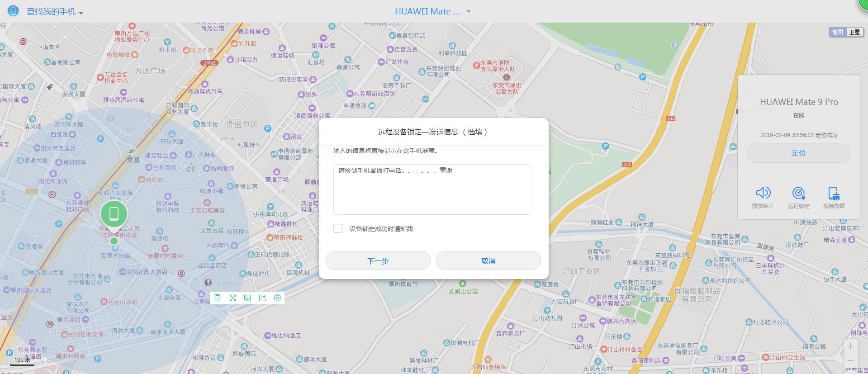Screen dimensions: 868x374
Task: Click the share arrow icon in floating toolbar
Action: coord(262,298)
